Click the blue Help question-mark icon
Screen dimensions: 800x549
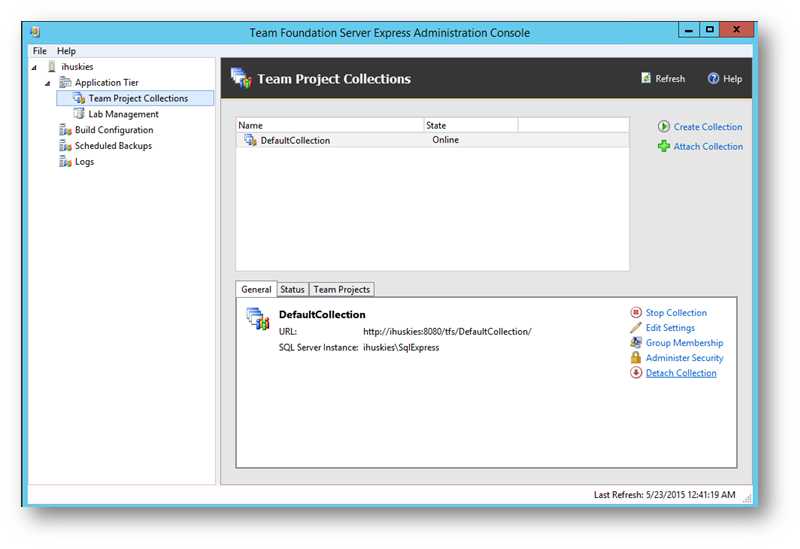(713, 79)
